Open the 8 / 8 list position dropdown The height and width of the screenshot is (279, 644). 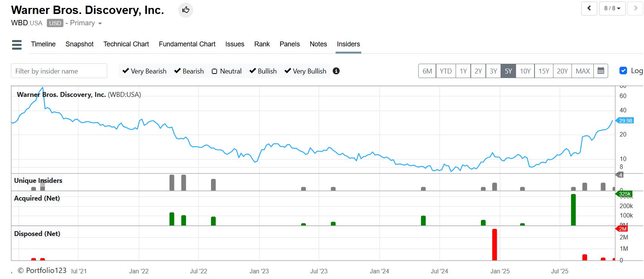point(612,8)
